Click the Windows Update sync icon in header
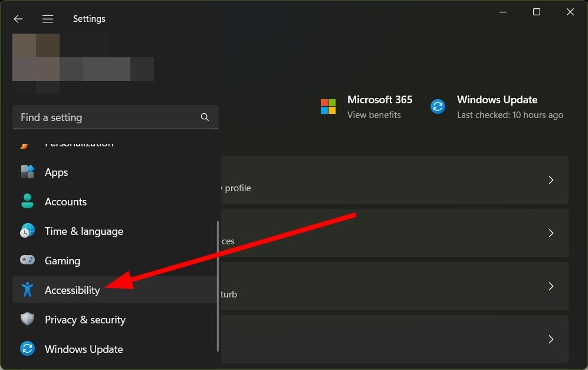The height and width of the screenshot is (370, 588). coord(438,106)
